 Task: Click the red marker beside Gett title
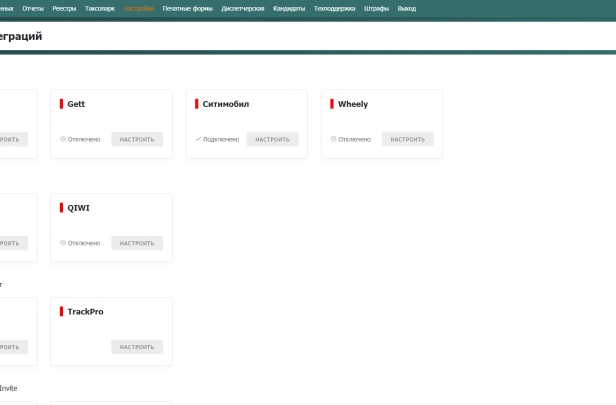[62, 104]
